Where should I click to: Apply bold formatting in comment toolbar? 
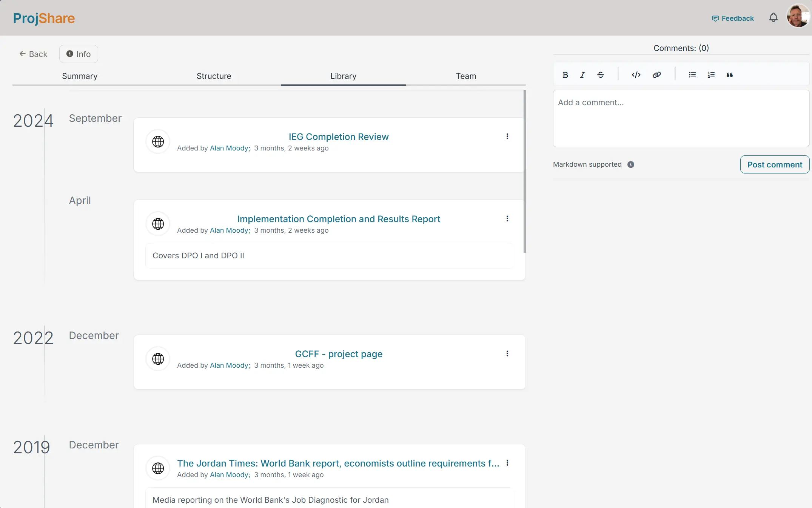565,75
